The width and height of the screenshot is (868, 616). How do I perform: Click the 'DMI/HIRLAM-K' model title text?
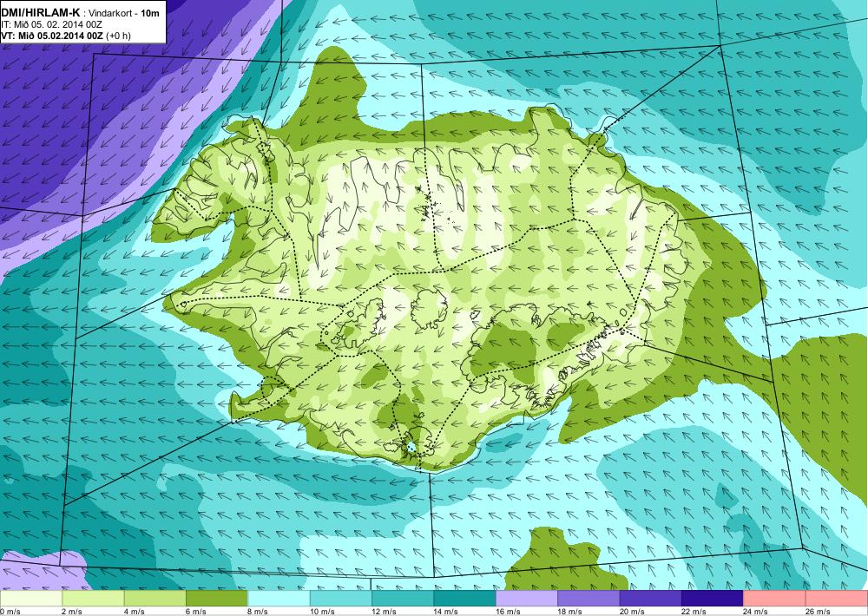click(x=41, y=13)
